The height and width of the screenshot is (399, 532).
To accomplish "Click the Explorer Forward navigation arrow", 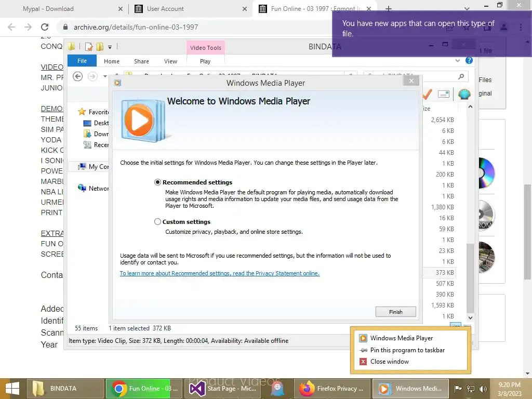I will coord(92,76).
